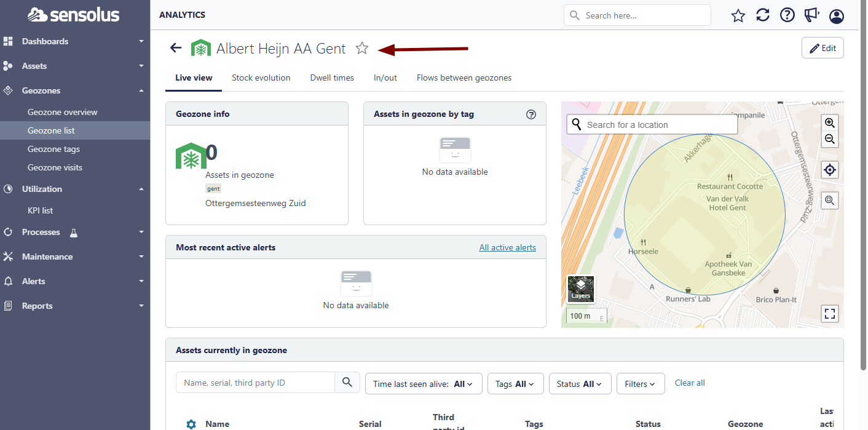Viewport: 868px width, 430px height.
Task: Open table column settings gear icon
Action: coord(191,424)
